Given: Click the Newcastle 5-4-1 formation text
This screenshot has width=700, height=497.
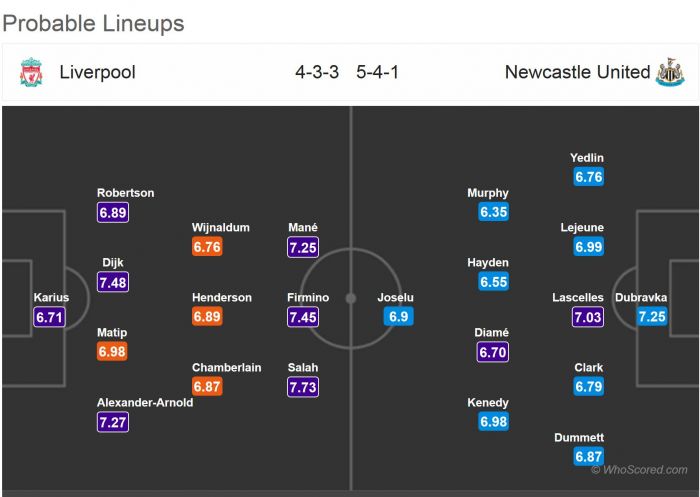Looking at the screenshot, I should [x=380, y=72].
